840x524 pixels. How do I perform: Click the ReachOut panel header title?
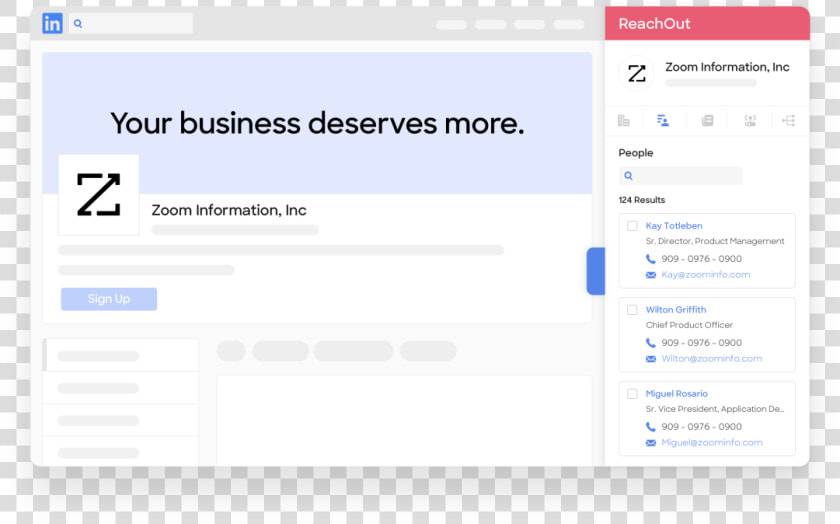(654, 24)
